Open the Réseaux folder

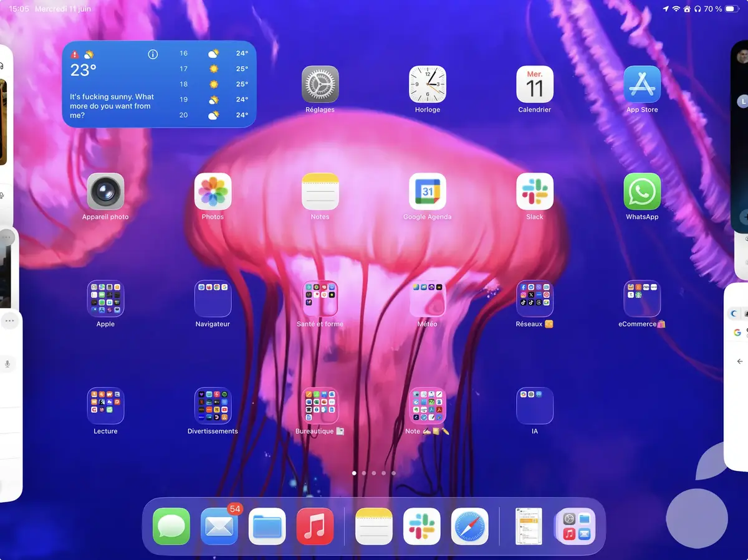click(x=534, y=298)
